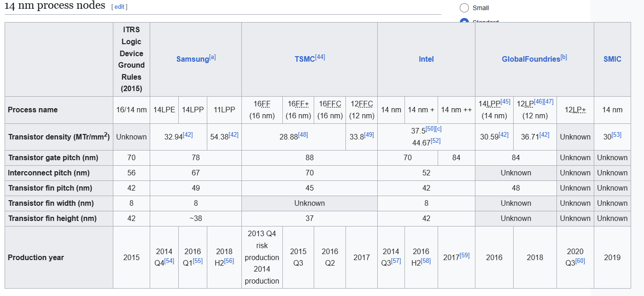Open reference [42] next to 30.59
Image resolution: width=644 pixels, height=296 pixels.
point(503,134)
